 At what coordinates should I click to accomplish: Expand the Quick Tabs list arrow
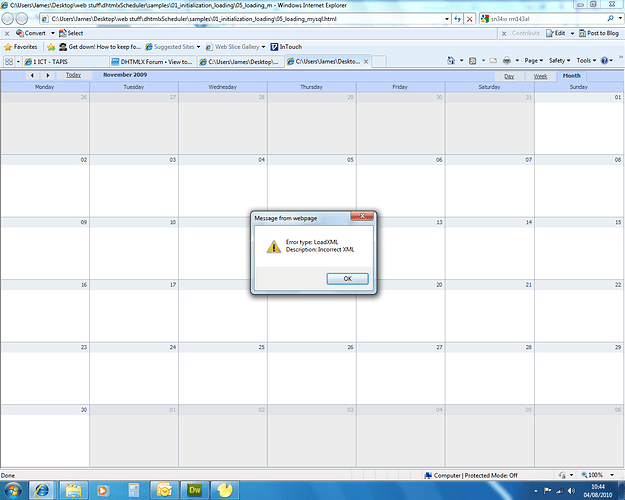[18, 62]
